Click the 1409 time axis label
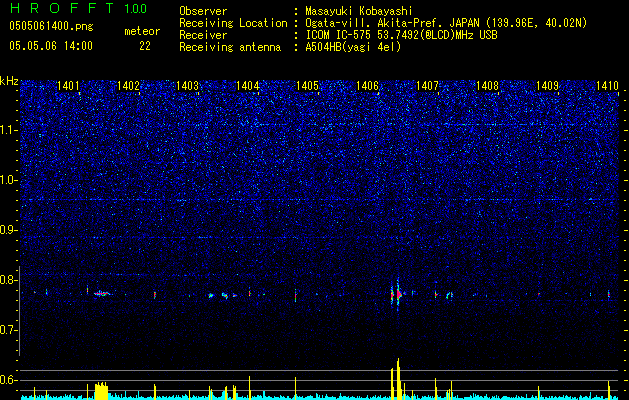This screenshot has width=629, height=400. pos(548,85)
